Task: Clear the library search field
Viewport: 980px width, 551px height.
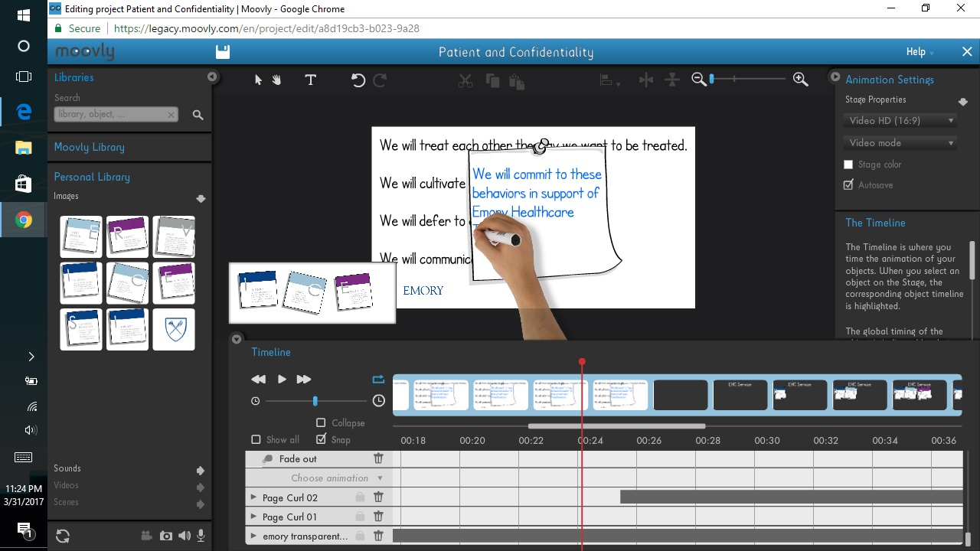Action: tap(171, 115)
